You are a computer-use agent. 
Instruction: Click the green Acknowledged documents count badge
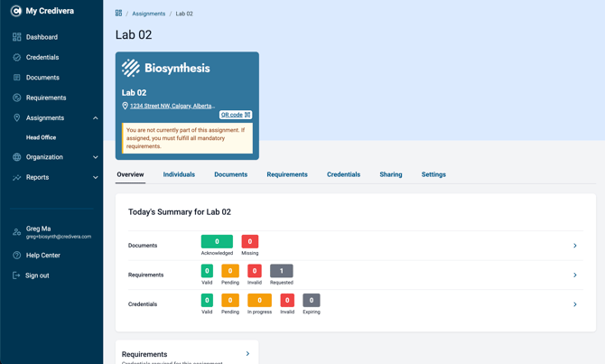[217, 241]
